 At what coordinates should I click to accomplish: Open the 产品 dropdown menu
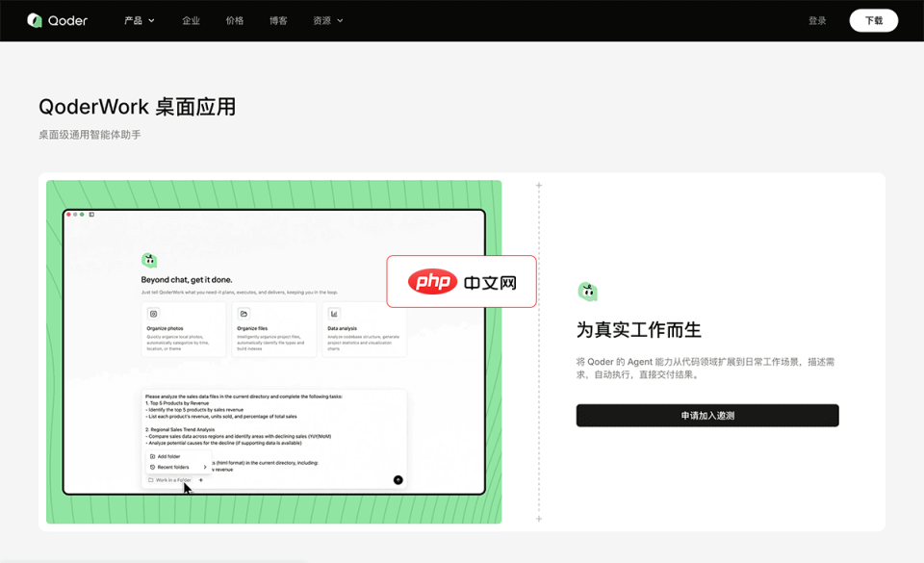point(139,20)
